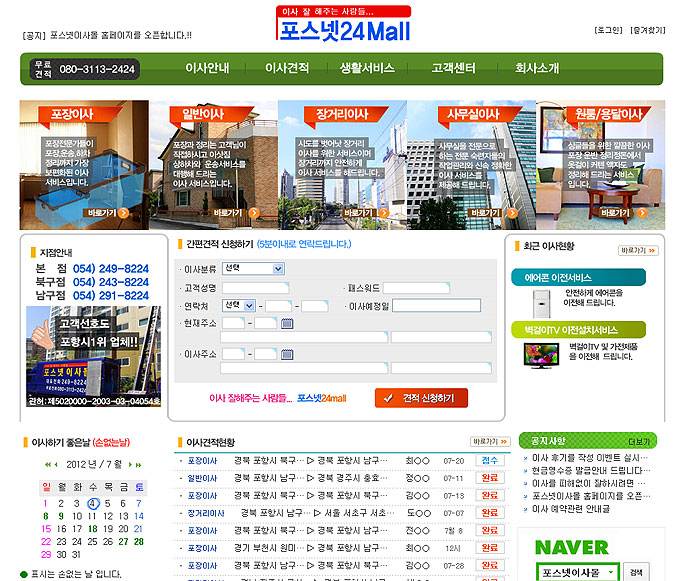Open the 경기 부천시 원미 estimate row
This screenshot has height=581, width=681.
(341, 548)
